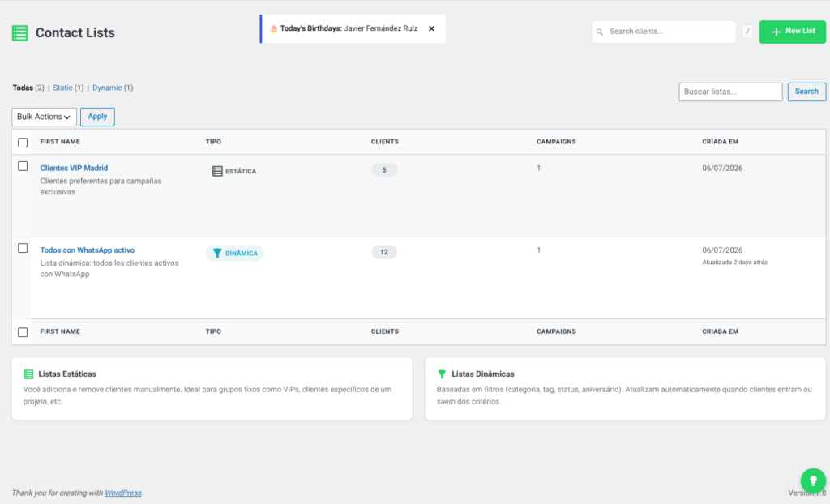This screenshot has width=830, height=504.
Task: Click the Campaigns header column
Action: (x=556, y=142)
